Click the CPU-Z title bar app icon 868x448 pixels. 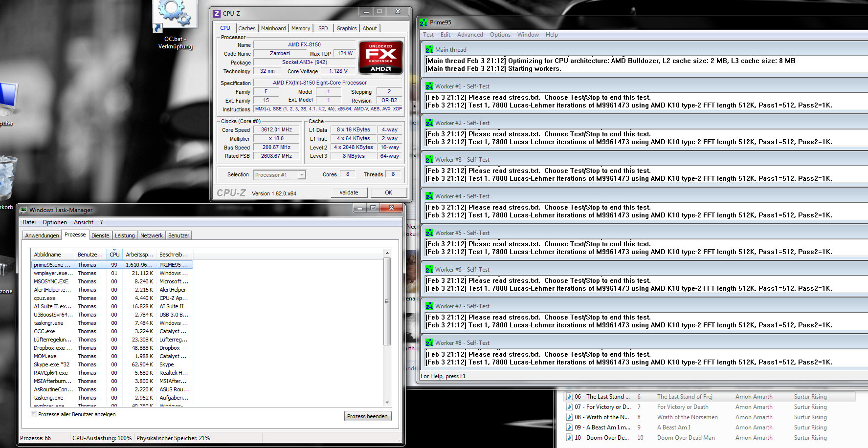(217, 14)
